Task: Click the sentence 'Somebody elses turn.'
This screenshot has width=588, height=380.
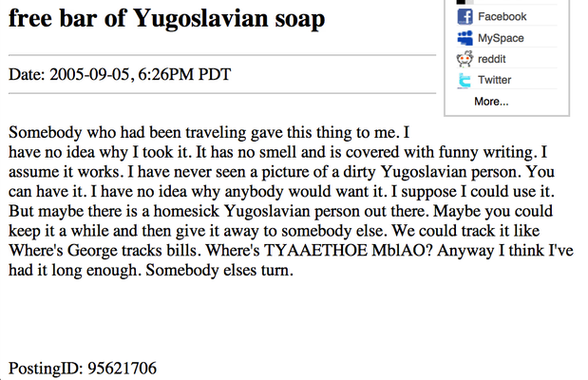Action: point(219,270)
